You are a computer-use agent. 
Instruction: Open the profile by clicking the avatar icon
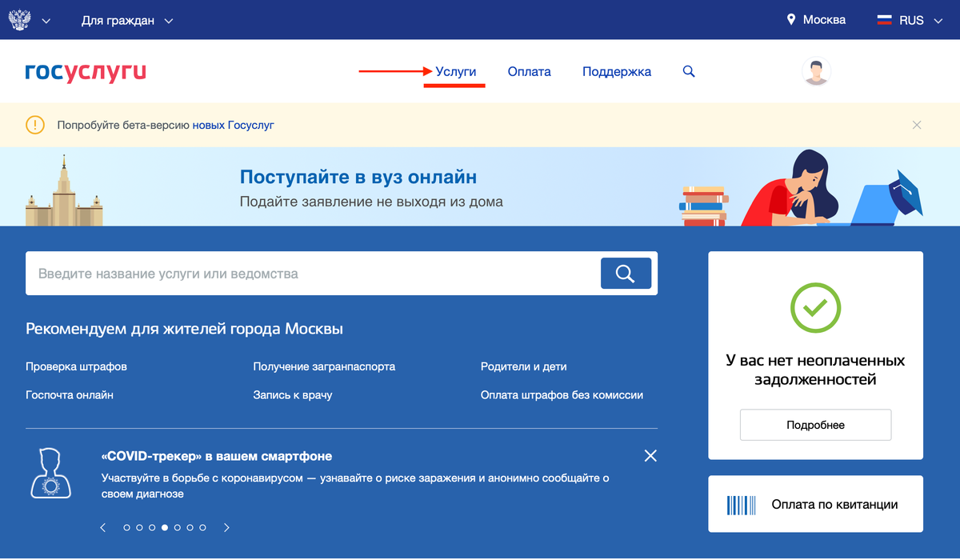816,71
